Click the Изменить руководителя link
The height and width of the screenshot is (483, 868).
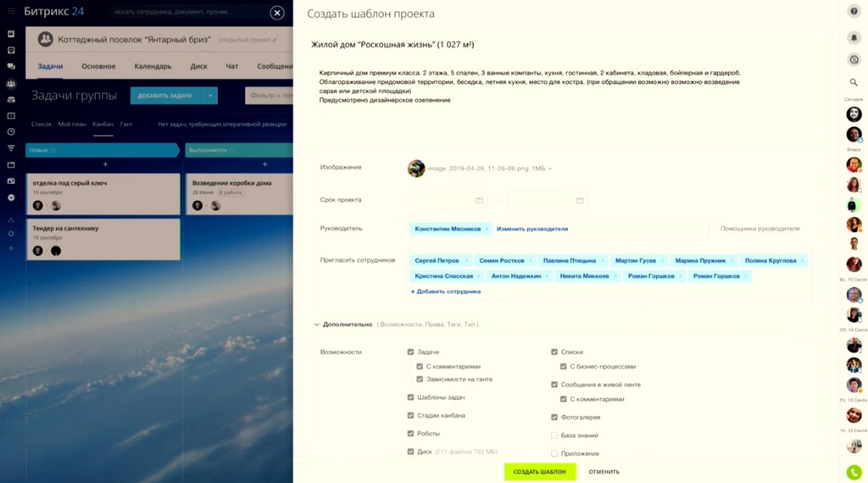pos(532,229)
